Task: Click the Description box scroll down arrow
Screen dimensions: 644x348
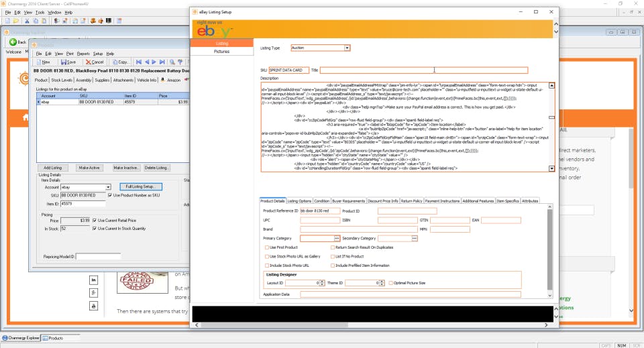Action: [551, 168]
